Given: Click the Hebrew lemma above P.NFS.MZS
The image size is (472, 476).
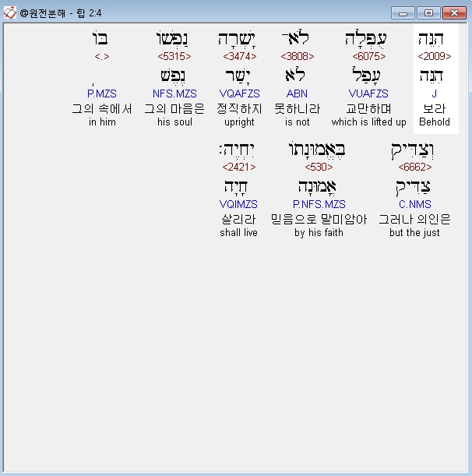Looking at the screenshot, I should click(x=317, y=186).
